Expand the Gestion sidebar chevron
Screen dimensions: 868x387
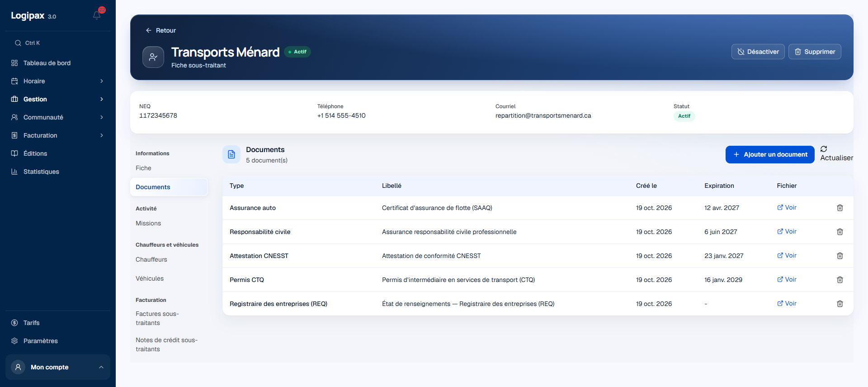102,99
